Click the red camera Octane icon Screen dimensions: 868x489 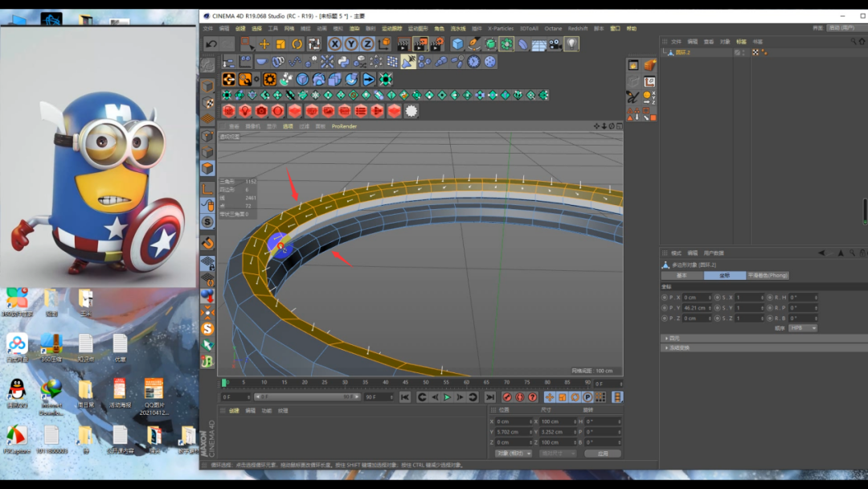point(261,111)
